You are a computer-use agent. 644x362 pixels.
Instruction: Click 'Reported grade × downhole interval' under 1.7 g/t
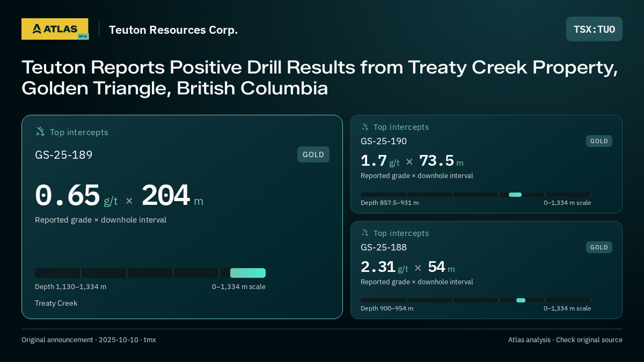tap(416, 176)
